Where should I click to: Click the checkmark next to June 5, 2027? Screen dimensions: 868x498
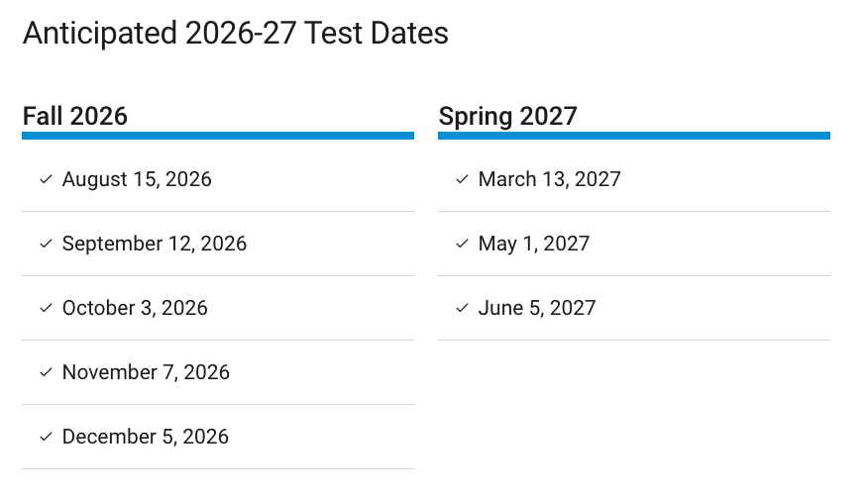tap(462, 308)
